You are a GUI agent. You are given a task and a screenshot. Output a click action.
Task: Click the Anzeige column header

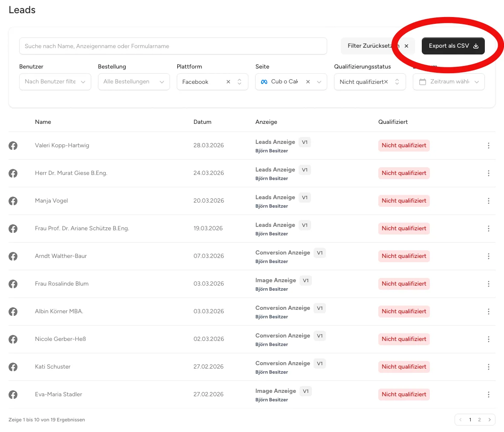click(266, 122)
